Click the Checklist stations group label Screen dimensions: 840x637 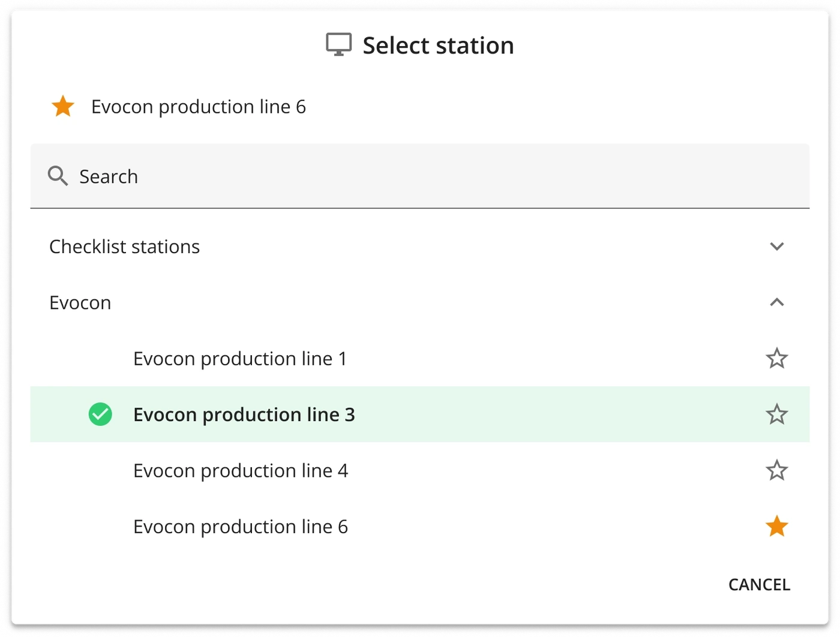124,247
